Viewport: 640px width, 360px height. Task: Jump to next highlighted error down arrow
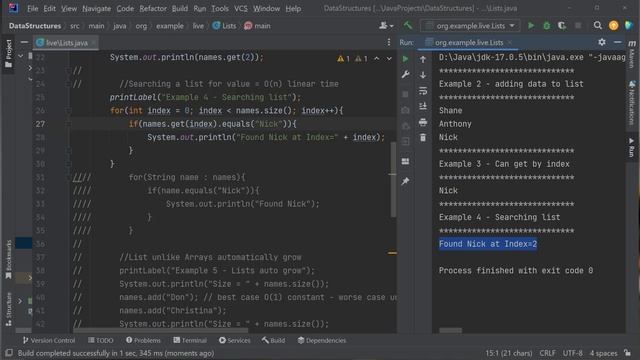click(x=389, y=59)
